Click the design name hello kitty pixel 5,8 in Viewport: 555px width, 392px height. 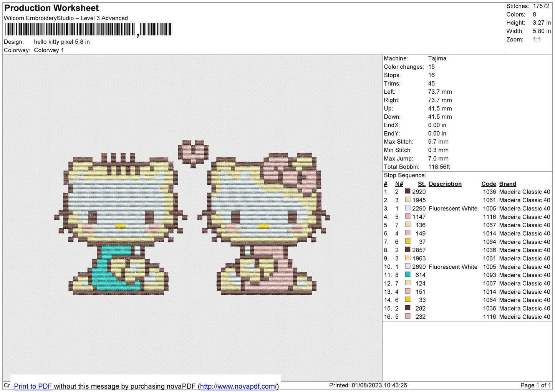click(x=62, y=42)
